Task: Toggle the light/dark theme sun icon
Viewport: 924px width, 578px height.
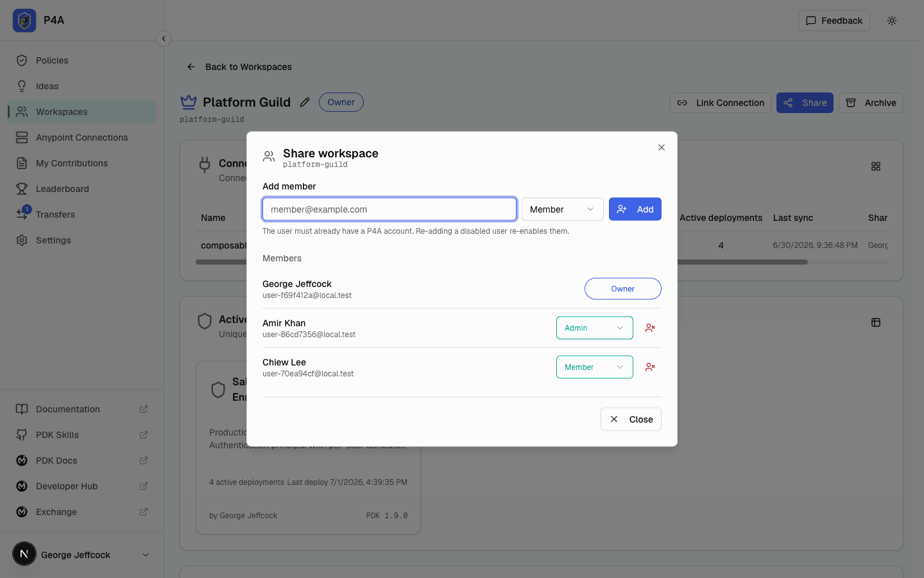Action: [x=892, y=21]
